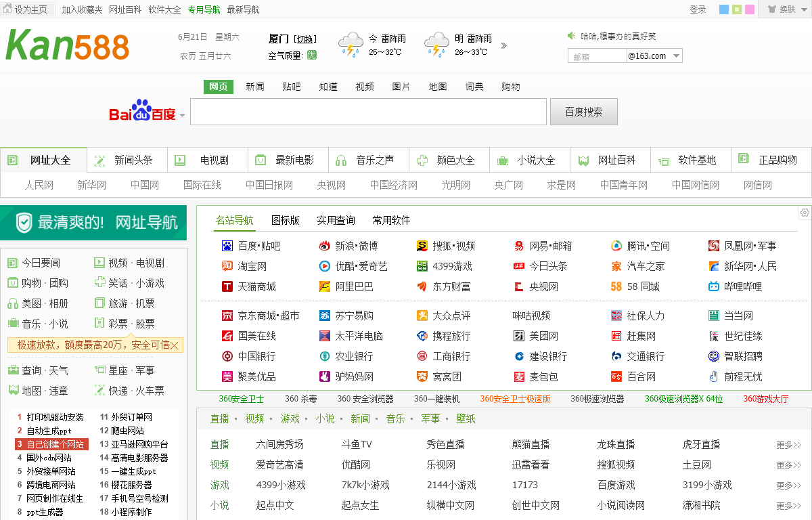
Task: Expand 更多>> in the 视频 row
Action: [x=788, y=465]
